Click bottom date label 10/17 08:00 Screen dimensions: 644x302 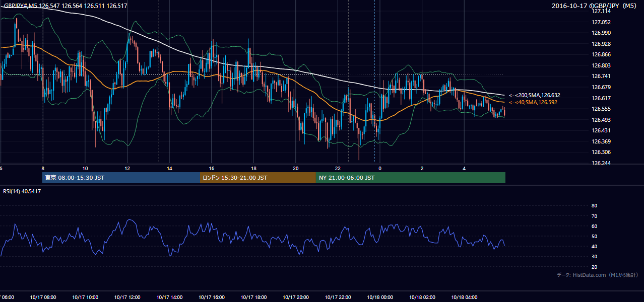pos(43,297)
